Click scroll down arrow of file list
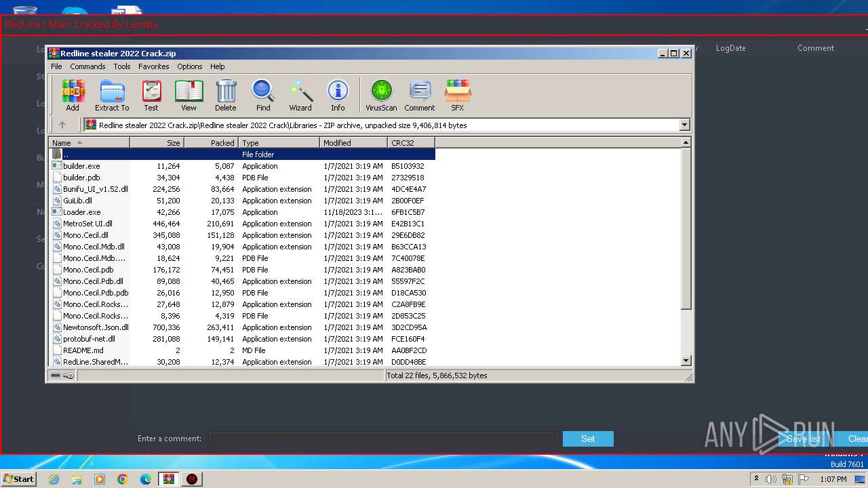This screenshot has width=868, height=488. tap(686, 361)
